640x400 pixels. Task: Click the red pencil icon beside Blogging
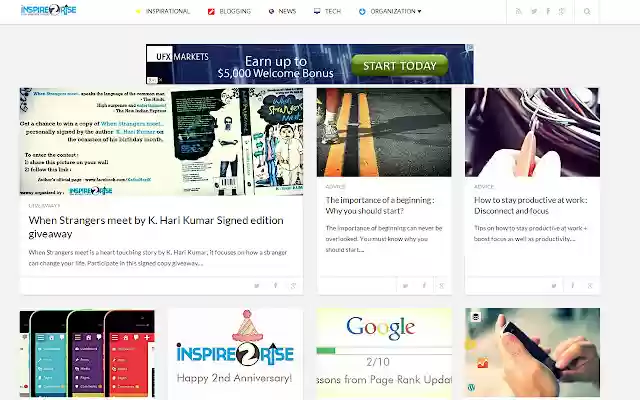tap(211, 11)
